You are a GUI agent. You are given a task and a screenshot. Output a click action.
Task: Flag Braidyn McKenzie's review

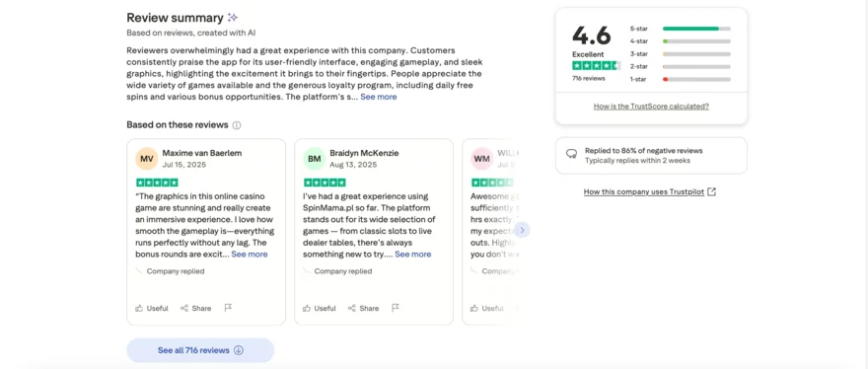[396, 308]
